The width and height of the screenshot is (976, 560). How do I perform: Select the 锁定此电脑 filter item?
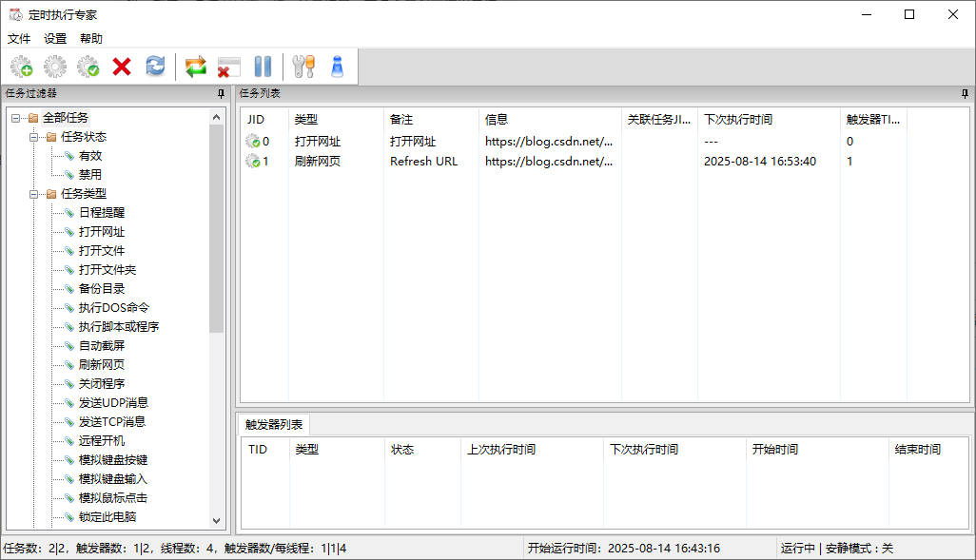pyautogui.click(x=107, y=517)
